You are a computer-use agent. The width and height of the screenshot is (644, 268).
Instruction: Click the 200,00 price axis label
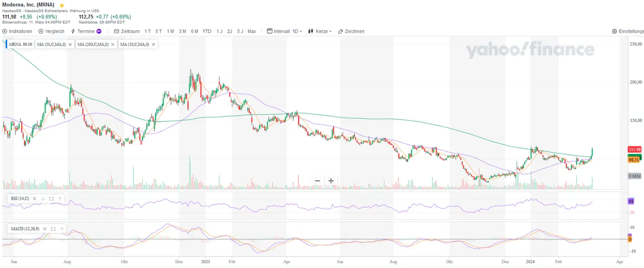(x=636, y=82)
